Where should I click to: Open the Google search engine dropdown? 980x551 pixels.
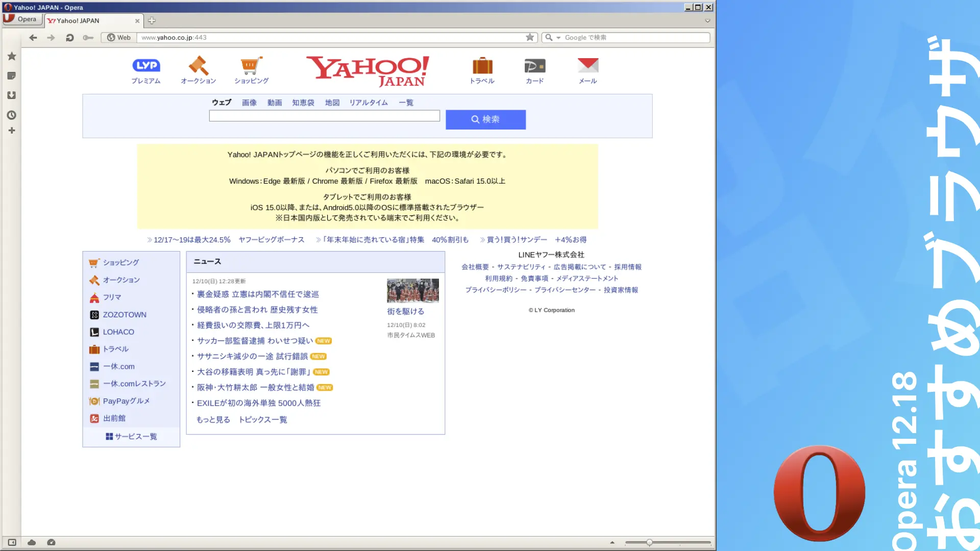tap(552, 38)
